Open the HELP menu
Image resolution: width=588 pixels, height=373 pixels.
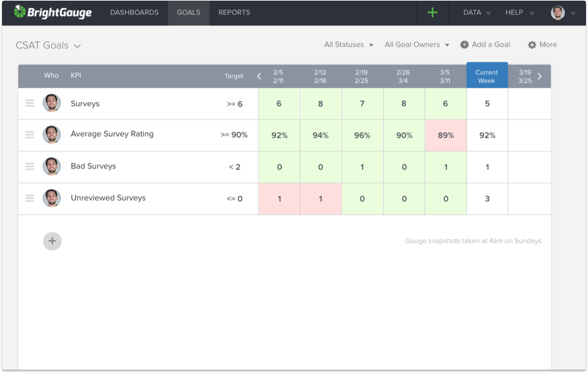(x=520, y=13)
